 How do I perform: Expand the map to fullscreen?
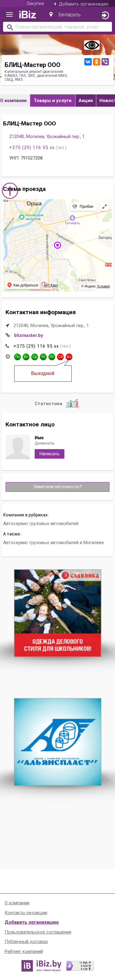pos(104,206)
